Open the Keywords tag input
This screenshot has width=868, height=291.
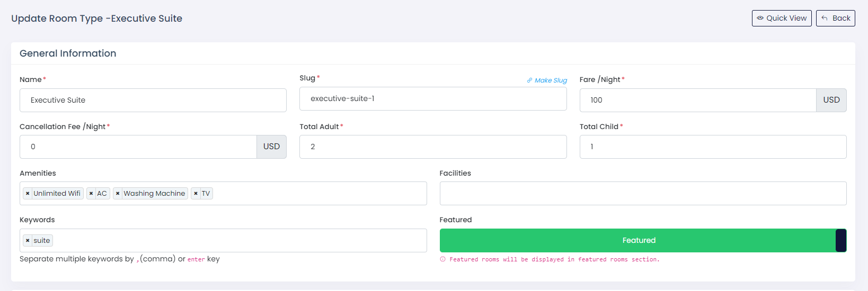pos(238,241)
